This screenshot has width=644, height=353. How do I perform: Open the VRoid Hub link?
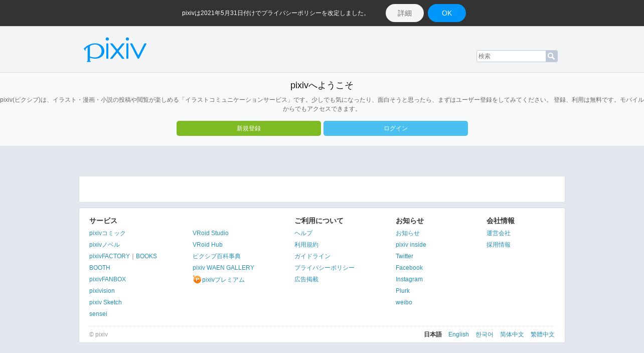pyautogui.click(x=208, y=245)
